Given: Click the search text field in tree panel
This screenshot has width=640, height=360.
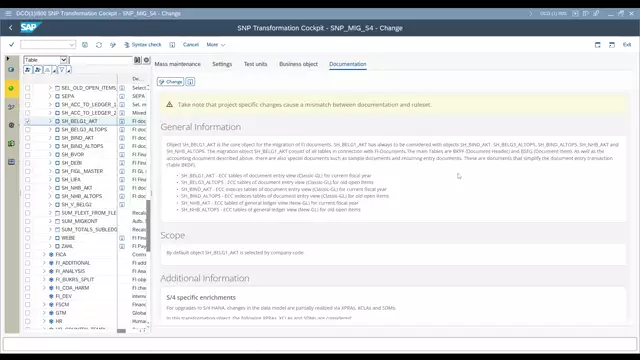Looking at the screenshot, I should [100, 60].
